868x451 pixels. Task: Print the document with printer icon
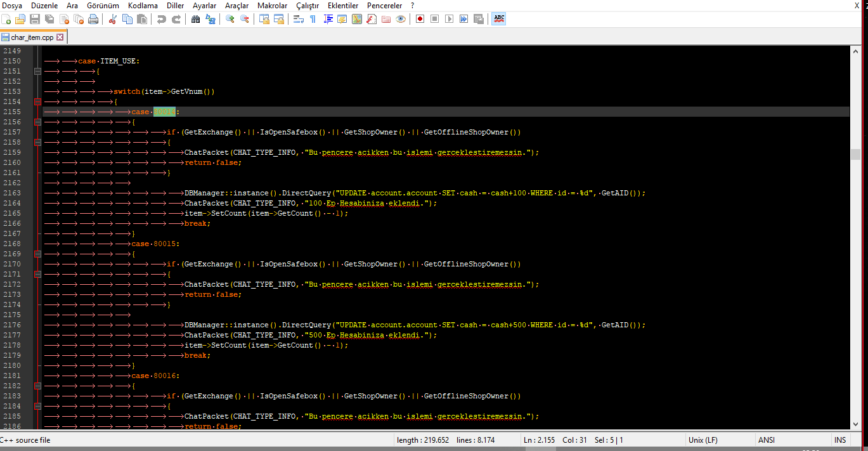93,19
